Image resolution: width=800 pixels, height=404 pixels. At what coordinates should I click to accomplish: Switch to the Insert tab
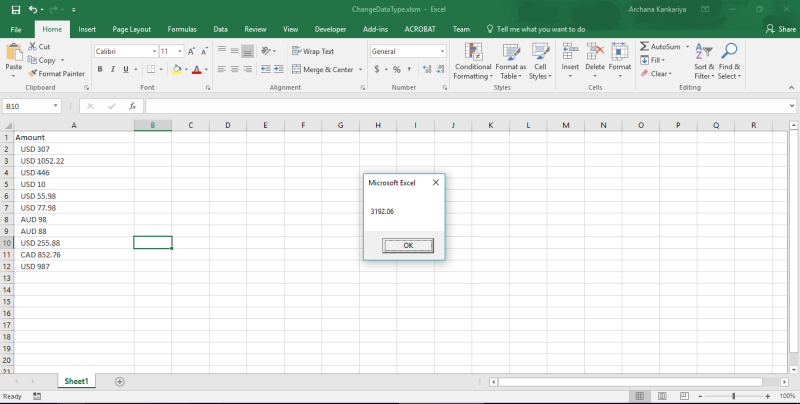[87, 30]
